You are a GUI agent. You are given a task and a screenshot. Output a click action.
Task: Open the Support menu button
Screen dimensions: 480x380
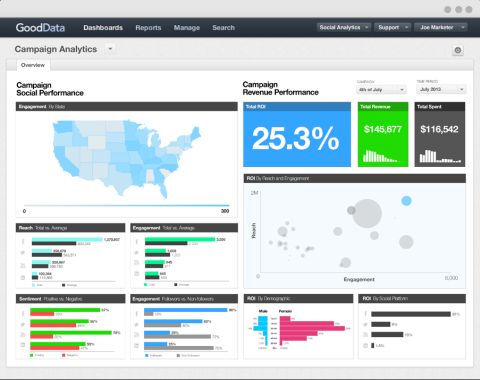point(392,27)
